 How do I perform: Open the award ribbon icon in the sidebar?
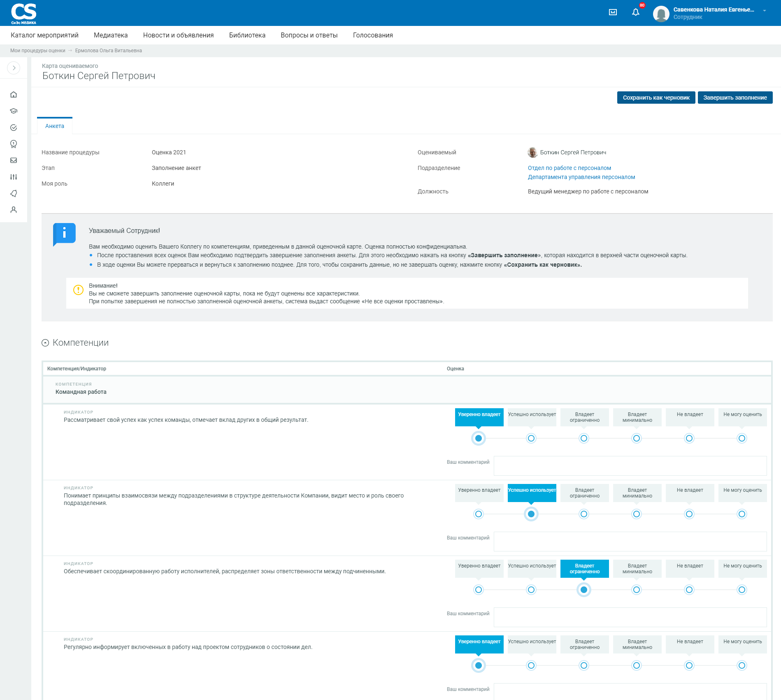click(14, 144)
